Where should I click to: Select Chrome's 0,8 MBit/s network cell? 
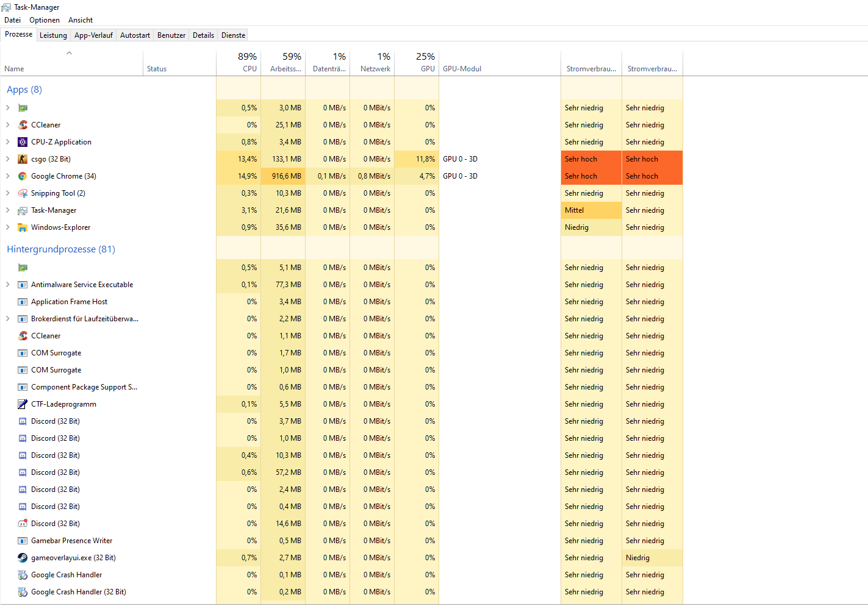[372, 176]
